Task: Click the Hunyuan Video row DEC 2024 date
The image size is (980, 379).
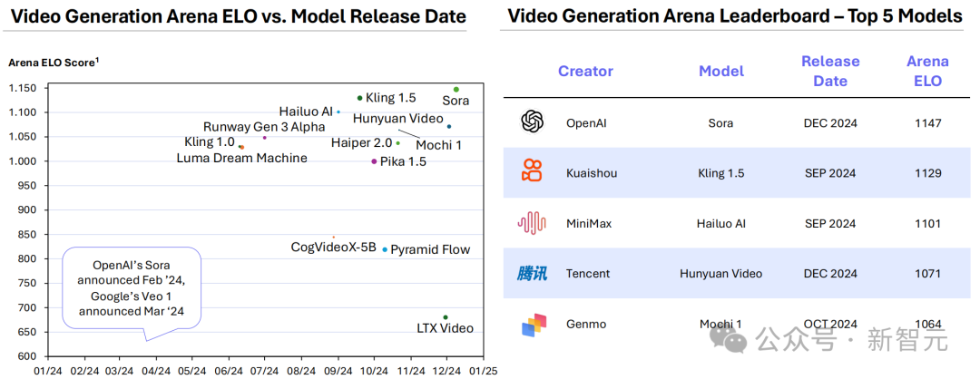Action: (x=830, y=274)
